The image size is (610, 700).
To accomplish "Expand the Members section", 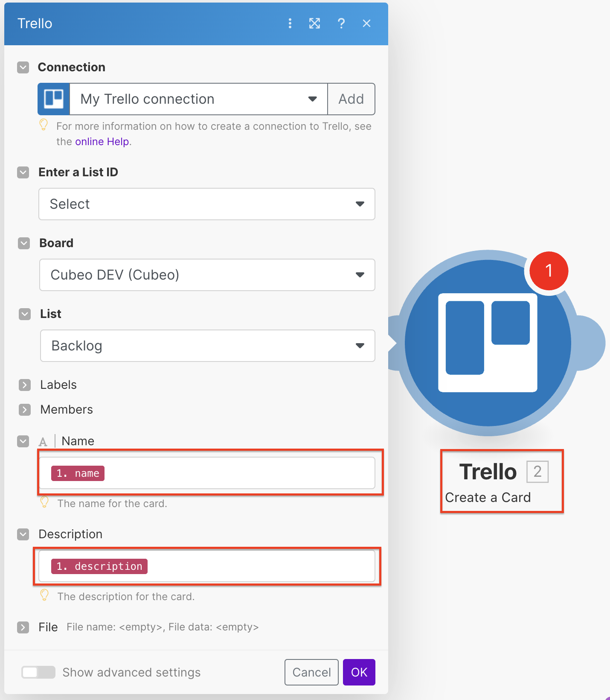I will click(25, 410).
